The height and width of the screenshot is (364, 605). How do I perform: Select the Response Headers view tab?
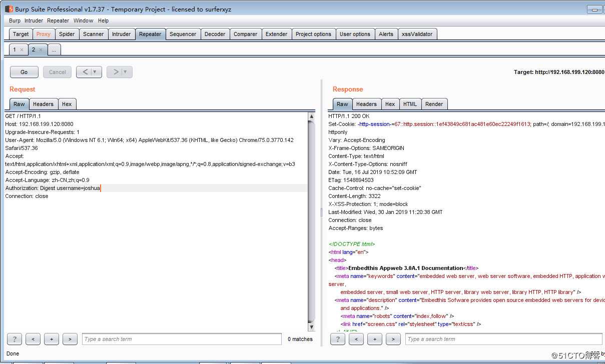click(367, 104)
